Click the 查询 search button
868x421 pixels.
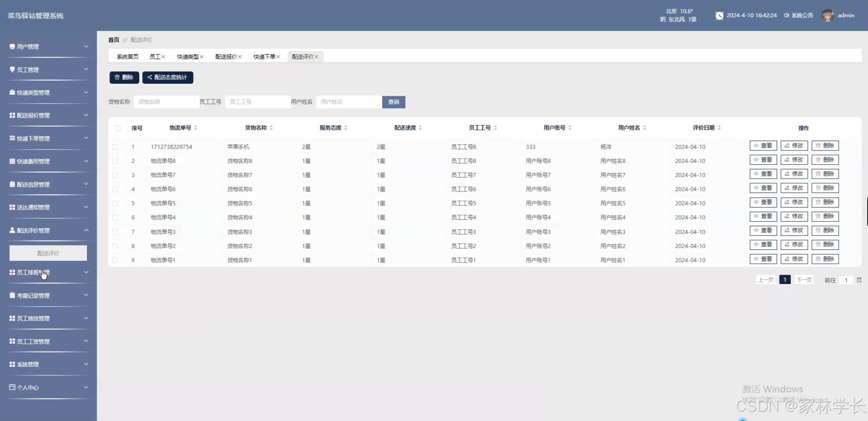pos(394,102)
